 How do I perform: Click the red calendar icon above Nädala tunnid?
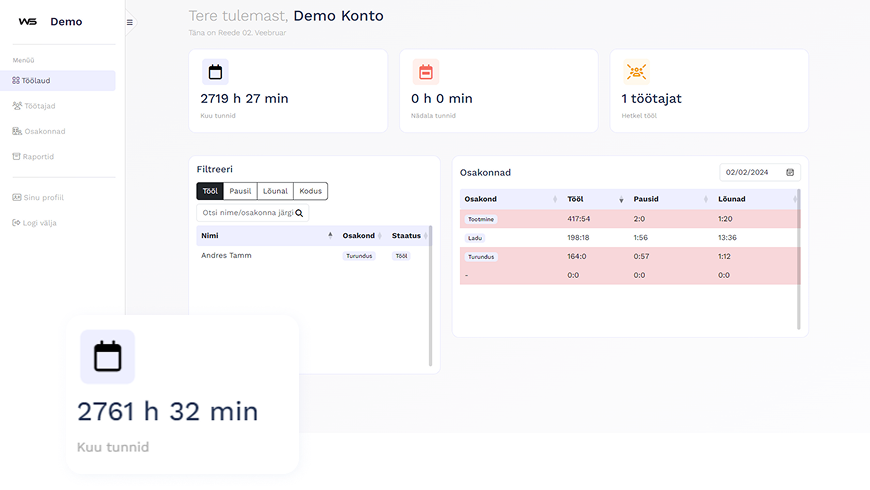coord(426,72)
